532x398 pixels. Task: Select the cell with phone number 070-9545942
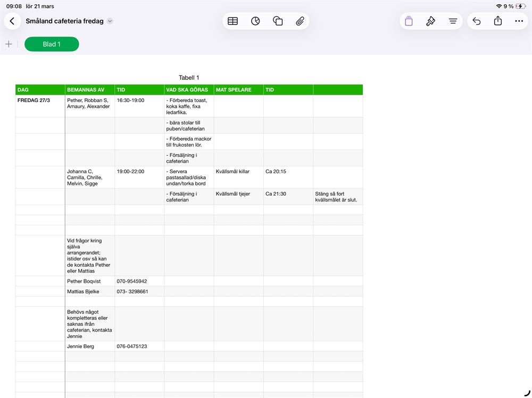[x=139, y=281]
